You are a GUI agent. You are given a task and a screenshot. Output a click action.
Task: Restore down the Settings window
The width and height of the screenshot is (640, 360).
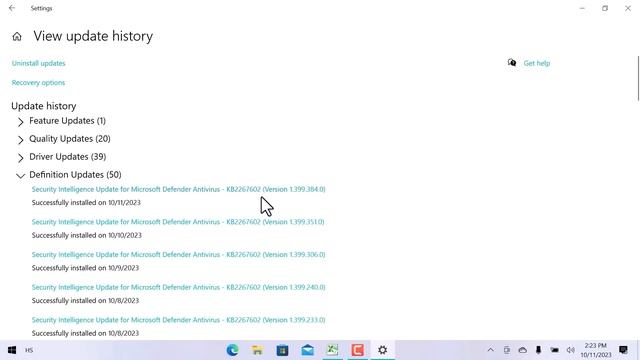click(x=605, y=8)
